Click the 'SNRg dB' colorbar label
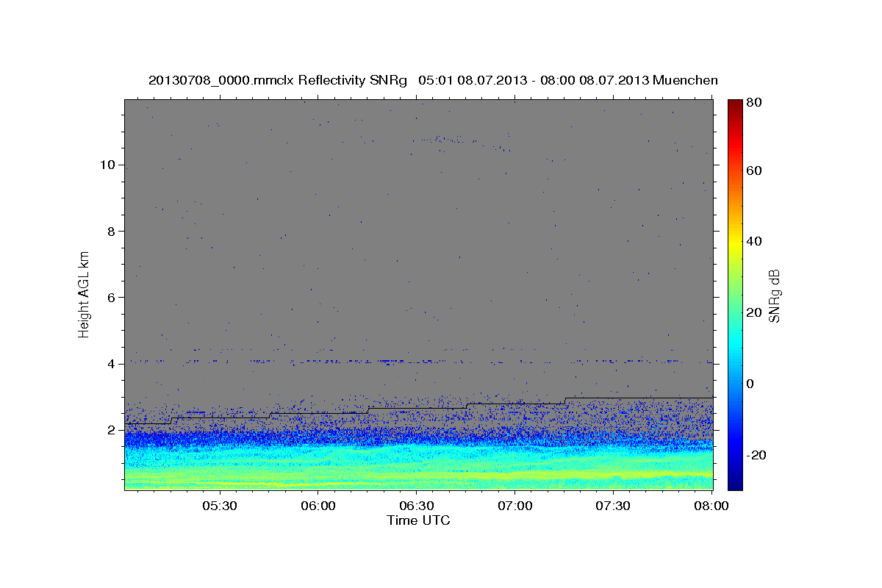Screen dimensions: 882x588 pyautogui.click(x=773, y=295)
